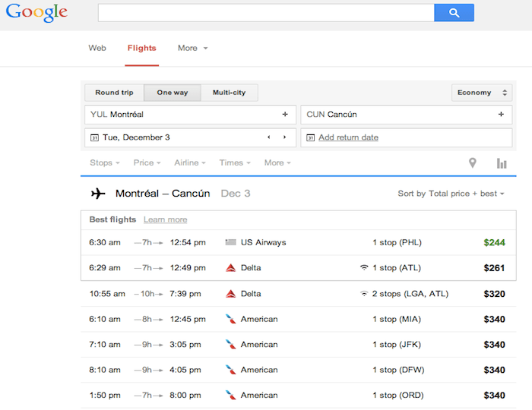This screenshot has width=532, height=410.
Task: Focus the Google search box
Action: (x=266, y=13)
